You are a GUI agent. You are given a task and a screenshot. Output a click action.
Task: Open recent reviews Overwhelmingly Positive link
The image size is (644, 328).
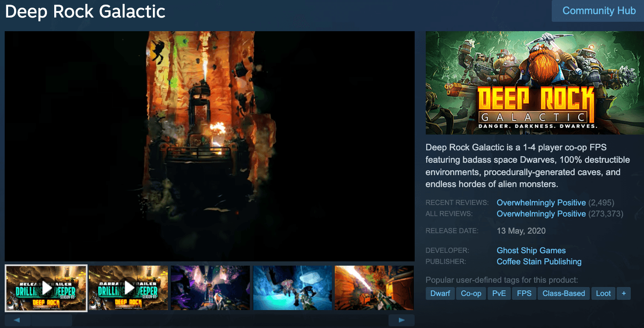pyautogui.click(x=541, y=202)
